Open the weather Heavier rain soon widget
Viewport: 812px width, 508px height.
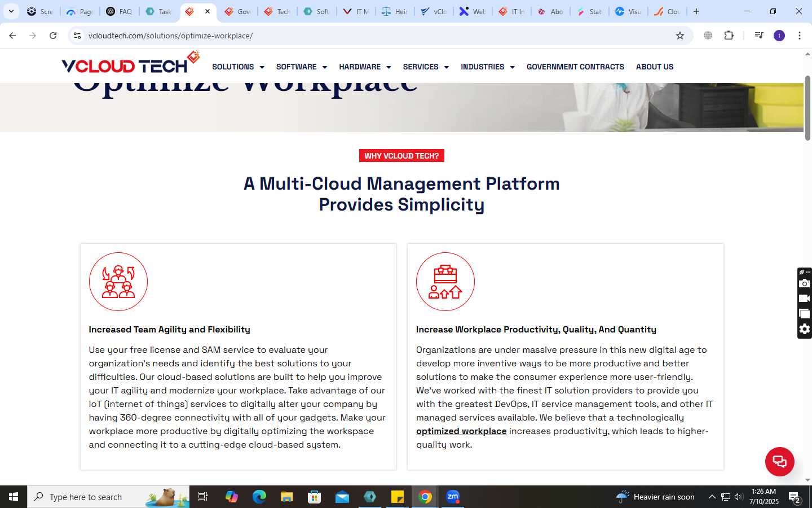pyautogui.click(x=655, y=497)
